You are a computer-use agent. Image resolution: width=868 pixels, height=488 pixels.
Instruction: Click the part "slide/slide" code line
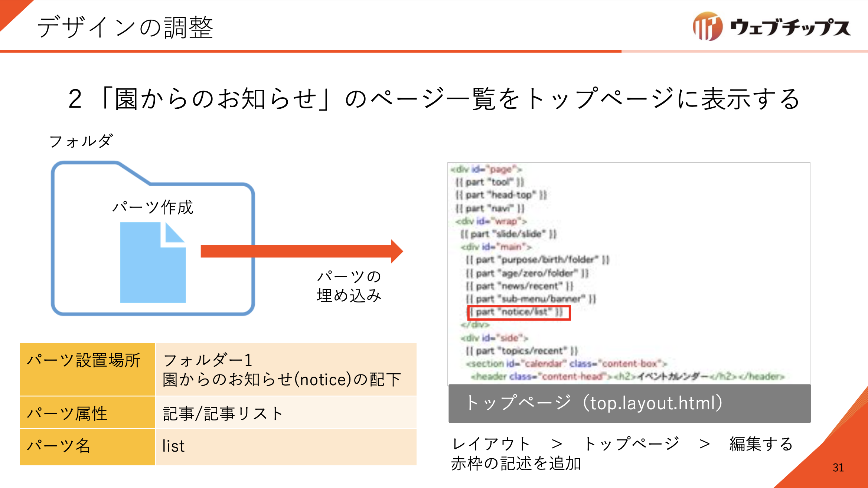coord(509,234)
